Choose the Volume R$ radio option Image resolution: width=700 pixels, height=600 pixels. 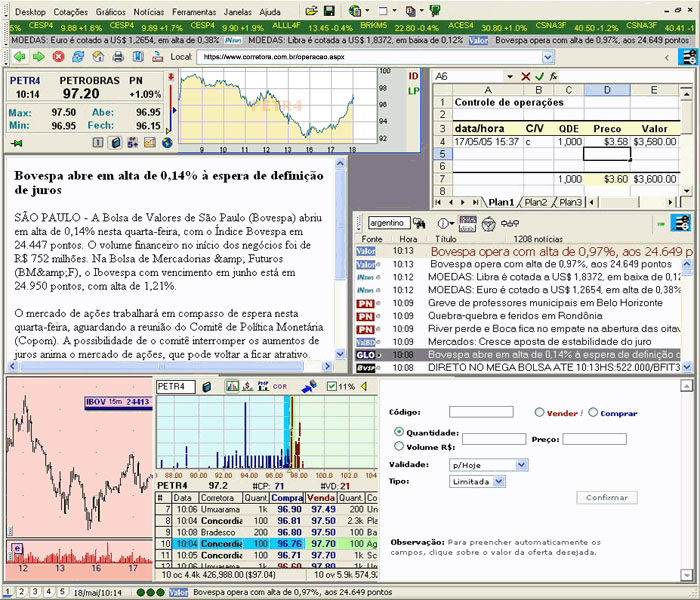[401, 447]
